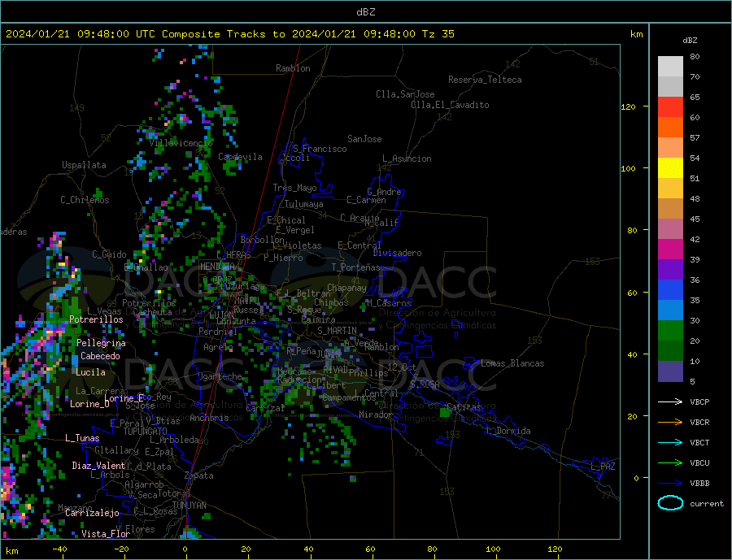The width and height of the screenshot is (732, 560).
Task: Click the Potrerillos pink label
Action: [96, 319]
